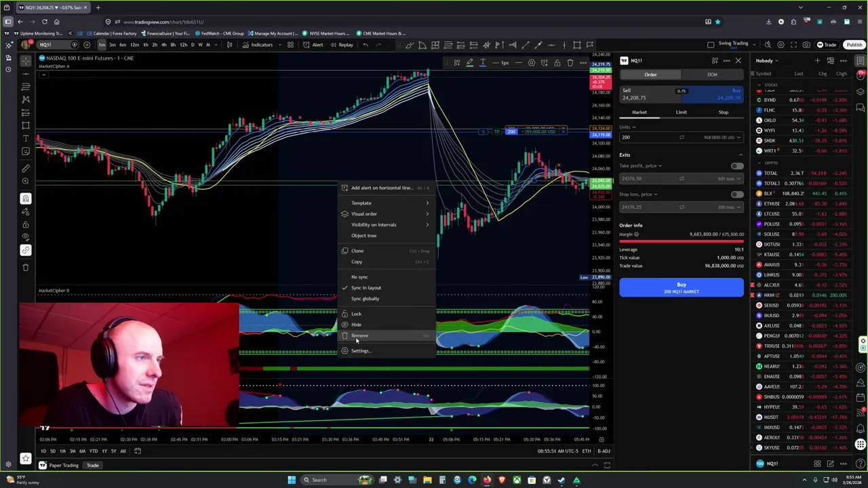
Task: Open Windows Start menu
Action: tap(292, 480)
